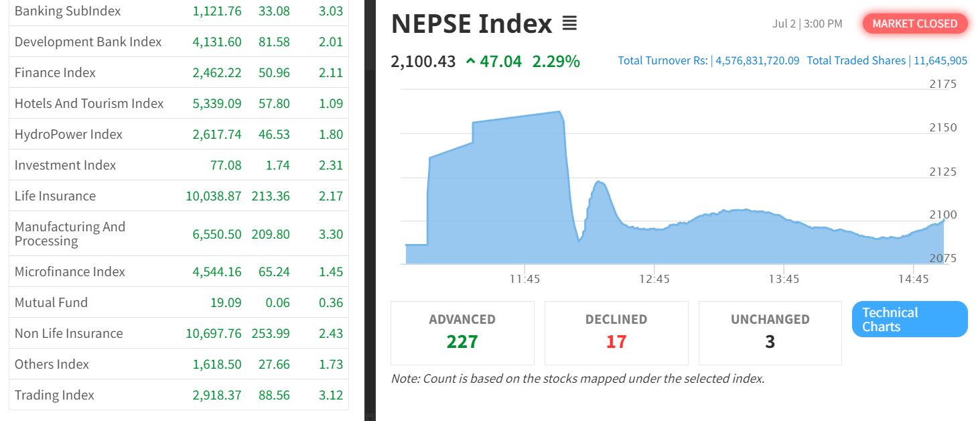Select the Finance Index entry
The width and height of the screenshot is (980, 421).
pyautogui.click(x=179, y=72)
